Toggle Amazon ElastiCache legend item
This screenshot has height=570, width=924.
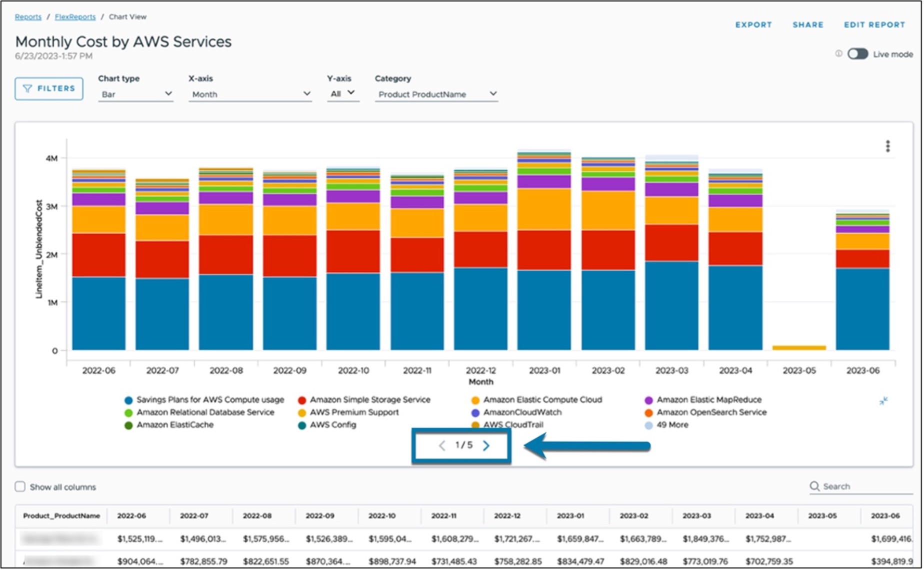[169, 425]
